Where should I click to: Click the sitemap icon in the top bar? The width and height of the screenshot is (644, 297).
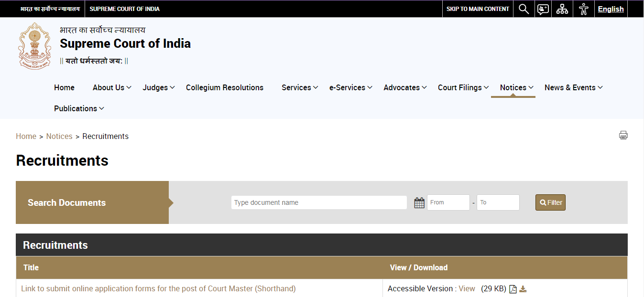point(562,9)
